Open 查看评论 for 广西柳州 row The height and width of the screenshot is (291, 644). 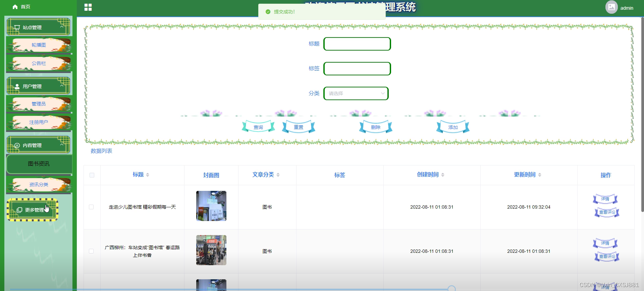pos(607,257)
